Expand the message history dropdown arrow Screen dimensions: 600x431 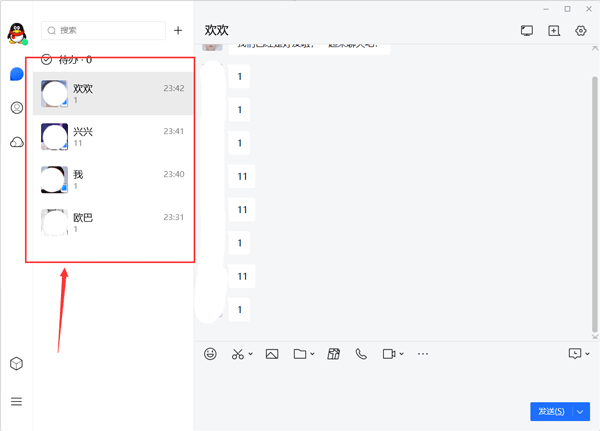pyautogui.click(x=587, y=354)
